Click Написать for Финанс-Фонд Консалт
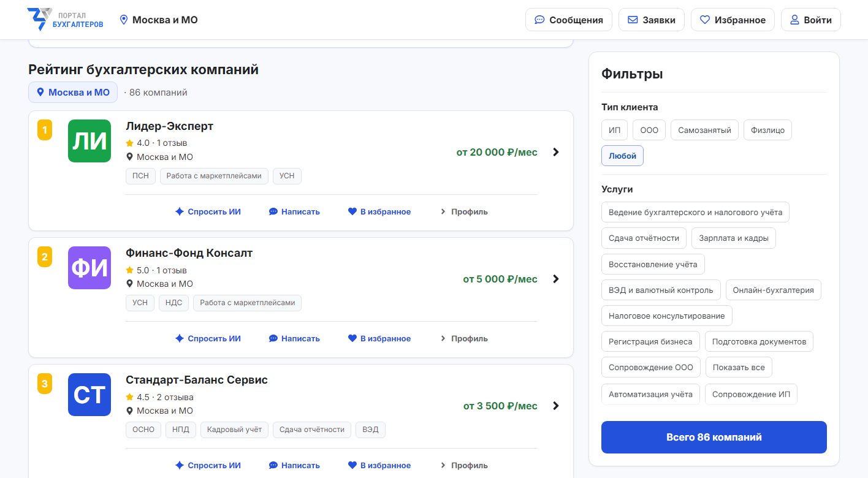This screenshot has height=478, width=868. coord(294,338)
